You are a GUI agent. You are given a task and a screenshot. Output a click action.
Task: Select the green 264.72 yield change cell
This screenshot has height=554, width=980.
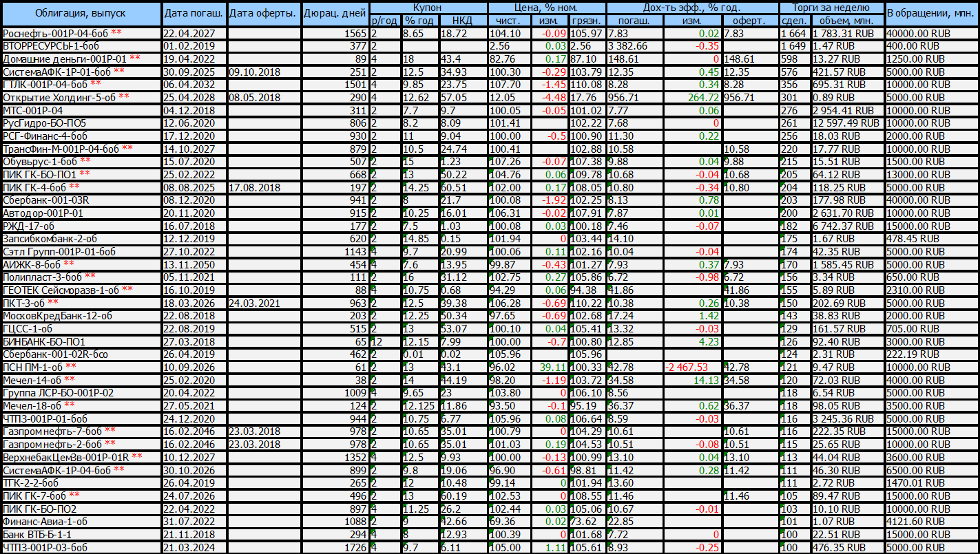[702, 97]
